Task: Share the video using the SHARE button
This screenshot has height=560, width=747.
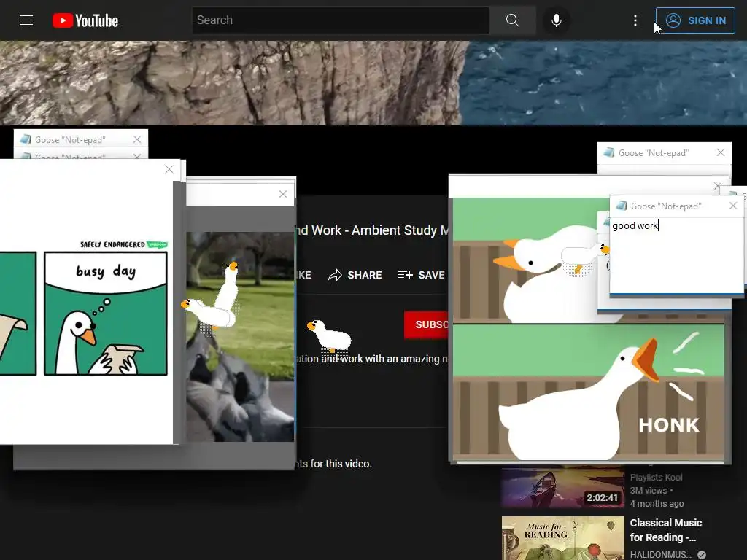Action: tap(355, 275)
